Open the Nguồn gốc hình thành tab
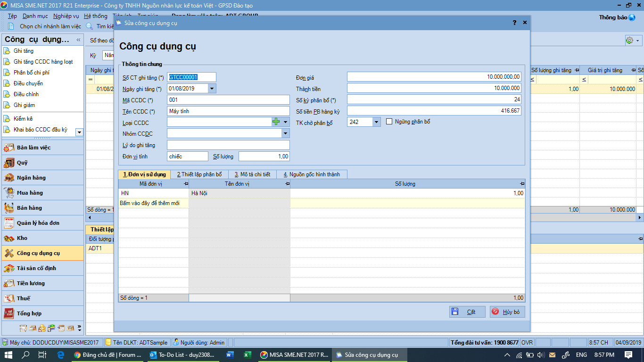 (312, 174)
